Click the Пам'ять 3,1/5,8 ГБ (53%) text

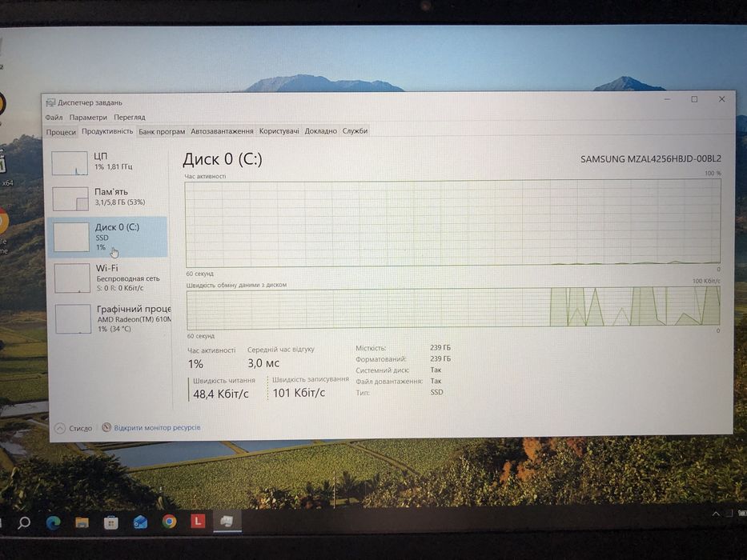pyautogui.click(x=120, y=202)
